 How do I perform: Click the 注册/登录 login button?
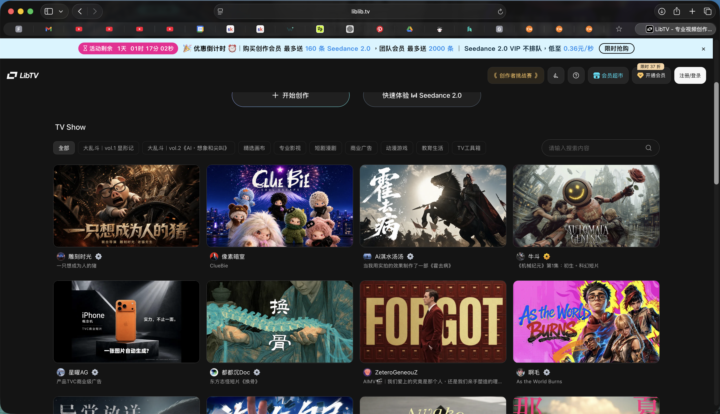click(690, 75)
